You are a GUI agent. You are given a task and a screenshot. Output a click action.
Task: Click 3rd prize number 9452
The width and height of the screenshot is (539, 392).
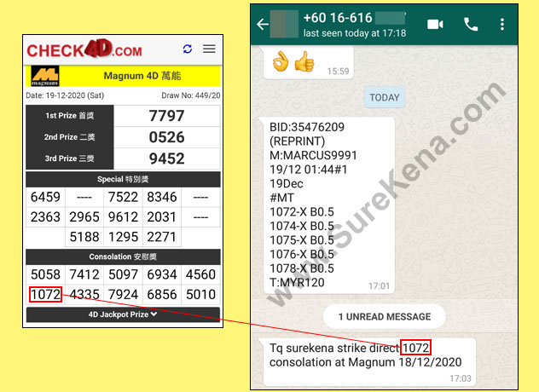[x=166, y=159]
